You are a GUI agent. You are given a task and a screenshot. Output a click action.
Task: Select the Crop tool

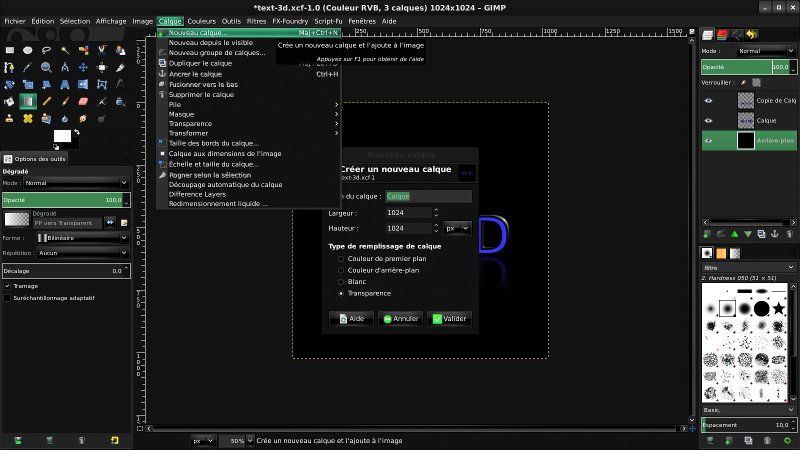[120, 67]
